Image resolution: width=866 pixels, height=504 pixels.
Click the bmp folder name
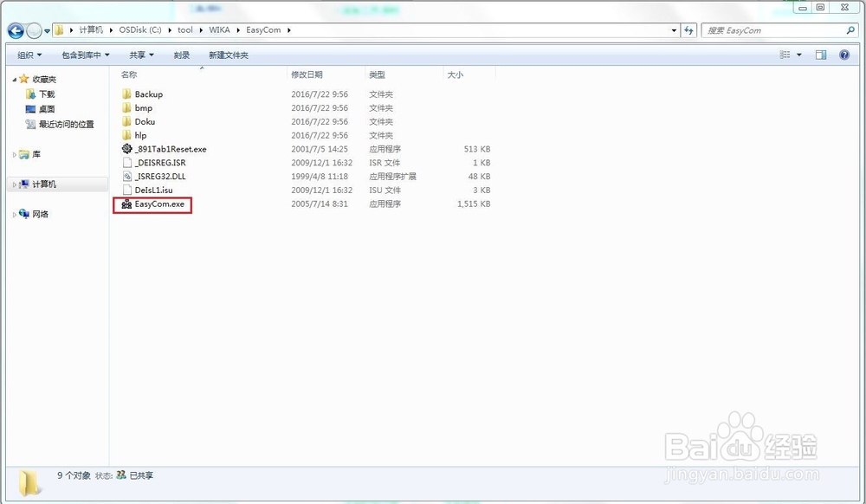(144, 108)
